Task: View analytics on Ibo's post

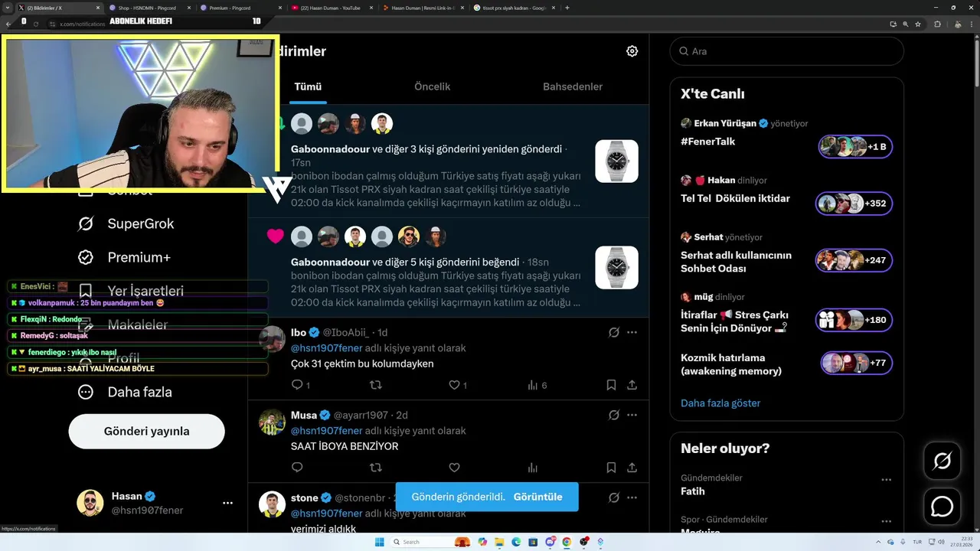Action: pos(533,385)
